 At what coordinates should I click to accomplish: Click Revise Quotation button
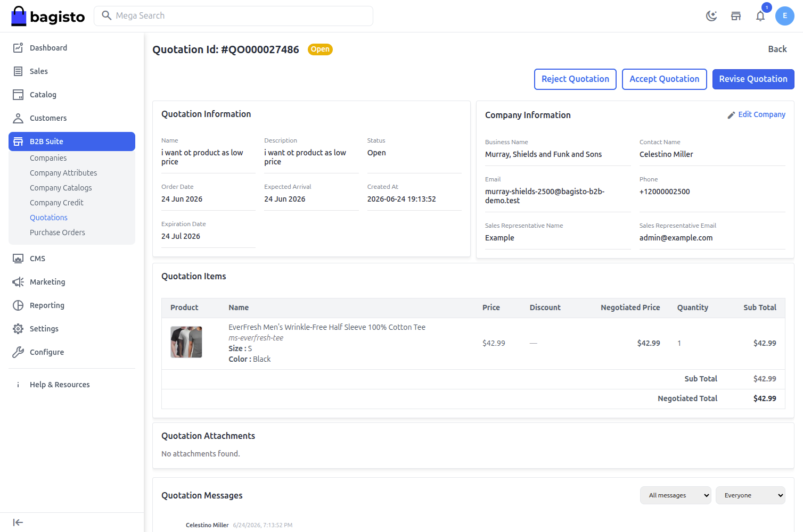[x=753, y=79]
